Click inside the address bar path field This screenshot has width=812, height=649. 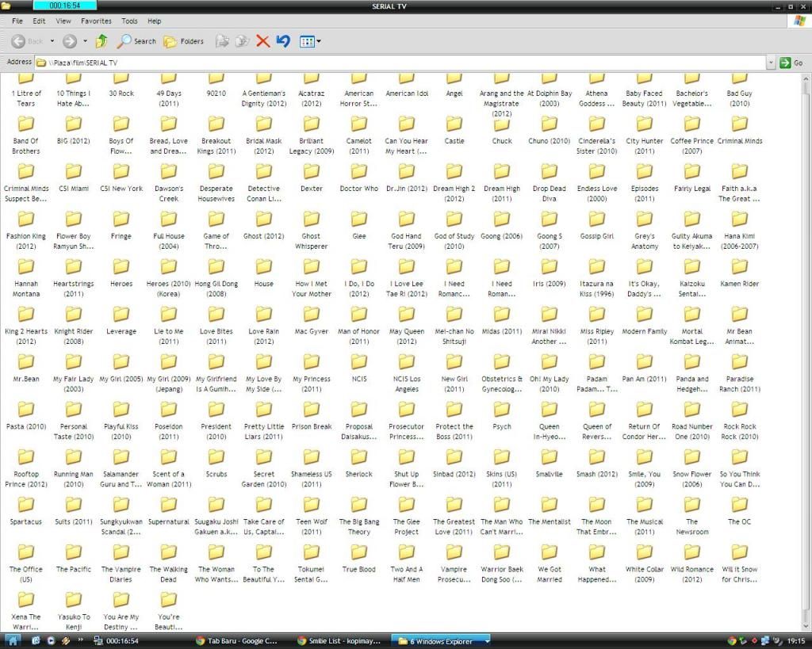(x=396, y=63)
